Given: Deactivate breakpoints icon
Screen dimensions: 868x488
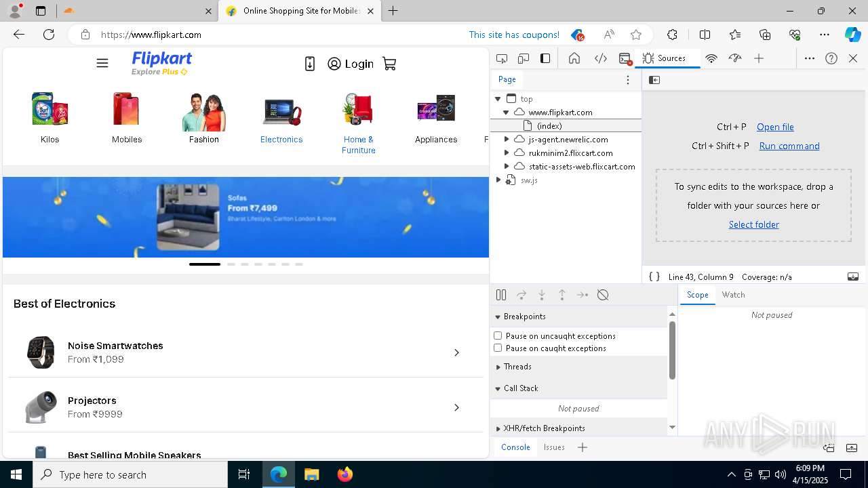Looking at the screenshot, I should tap(603, 295).
